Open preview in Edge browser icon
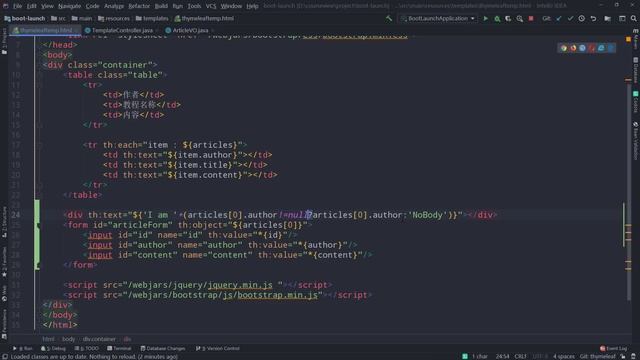This screenshot has width=640, height=360. click(x=611, y=48)
